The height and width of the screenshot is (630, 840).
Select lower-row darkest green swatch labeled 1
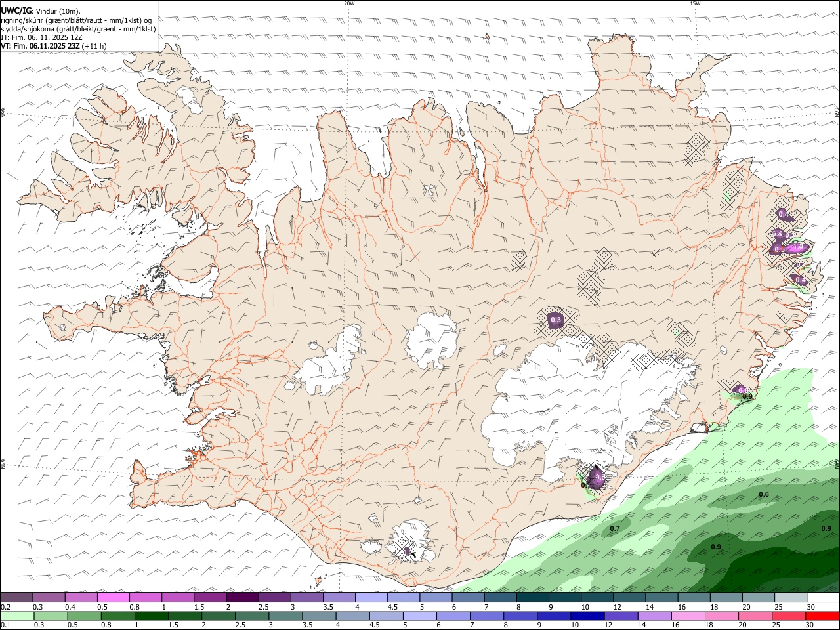(151, 616)
